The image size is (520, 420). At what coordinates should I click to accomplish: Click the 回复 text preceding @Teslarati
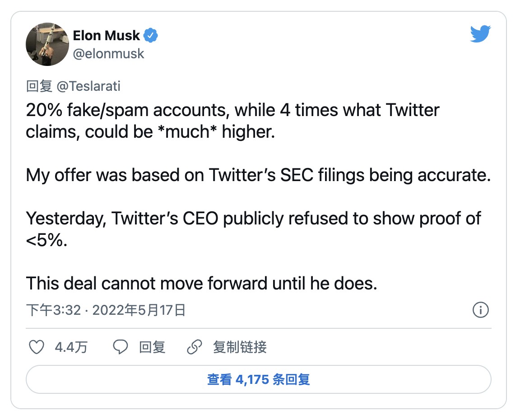39,86
